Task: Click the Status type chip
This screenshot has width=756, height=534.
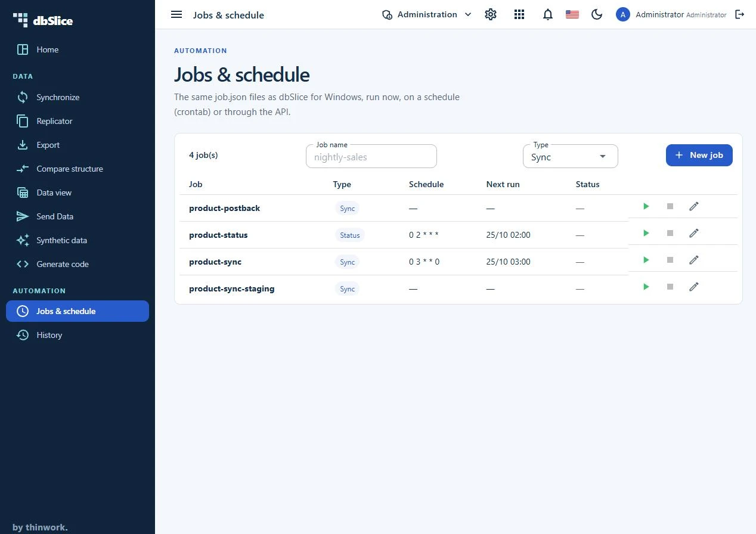Action: 349,235
